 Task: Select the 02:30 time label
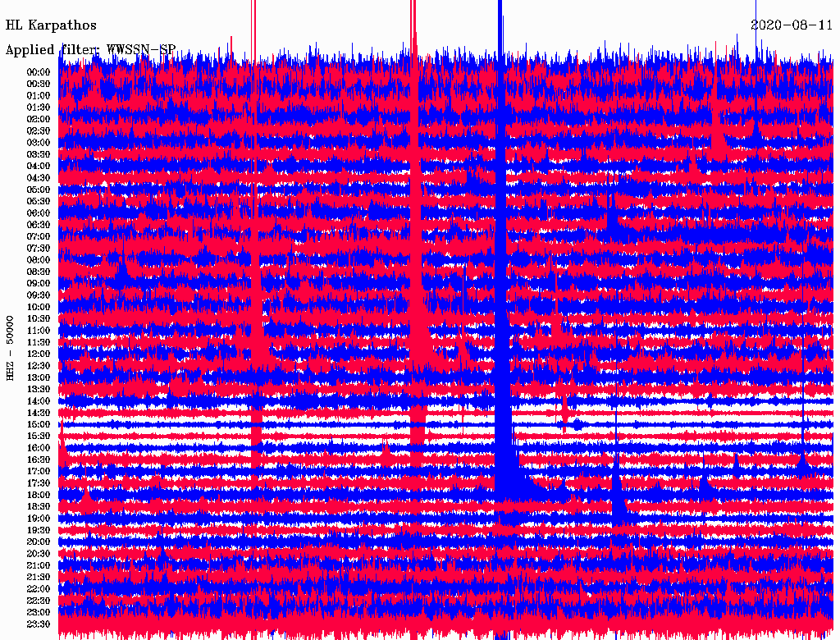coord(39,130)
